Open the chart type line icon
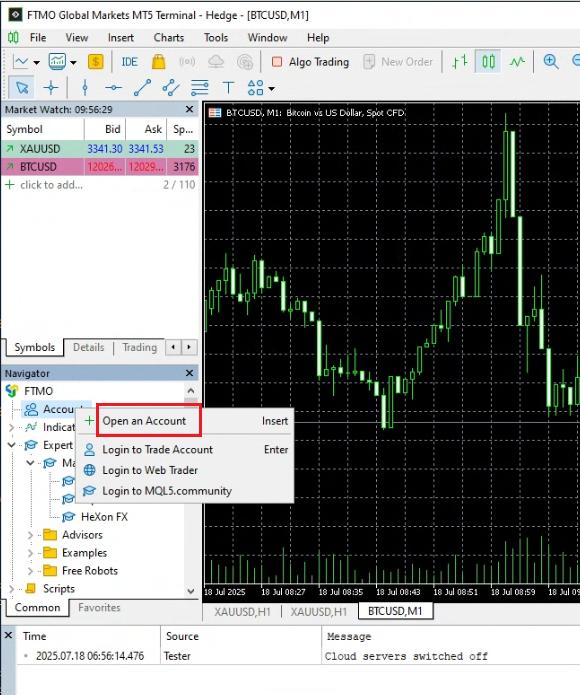 (20, 62)
